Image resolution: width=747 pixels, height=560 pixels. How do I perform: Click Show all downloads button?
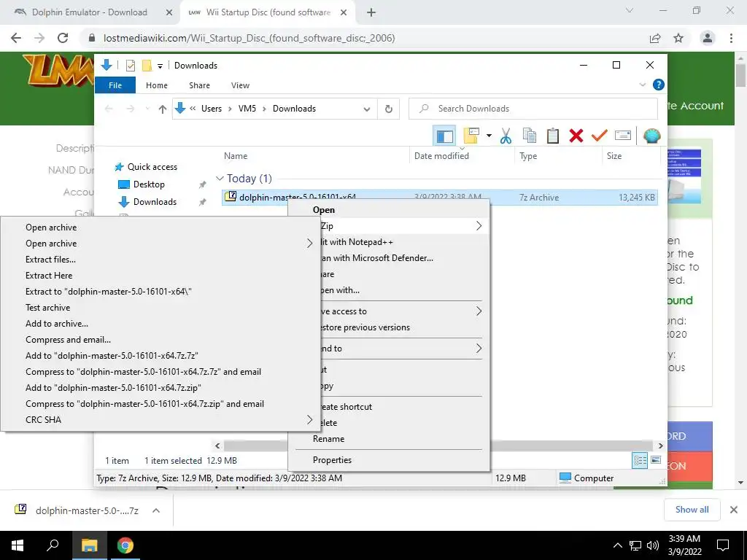point(692,510)
